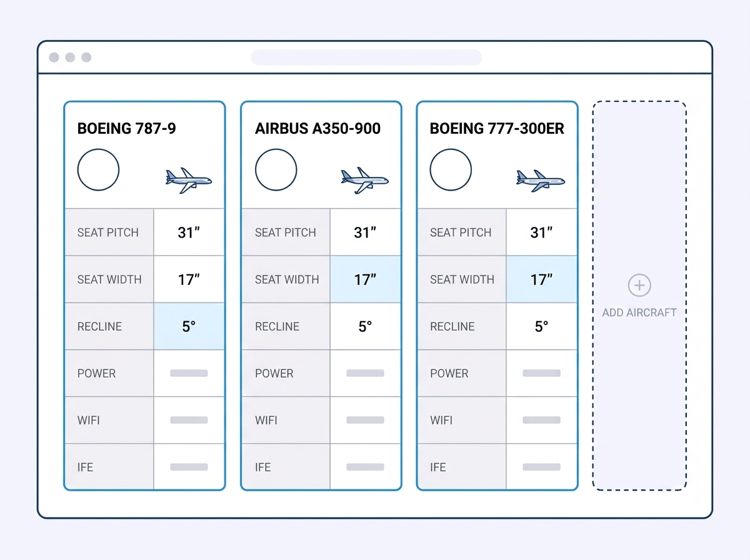Click highlighted recline 5° in Boeing 787-9
Screen dimensions: 750x560
point(189,326)
